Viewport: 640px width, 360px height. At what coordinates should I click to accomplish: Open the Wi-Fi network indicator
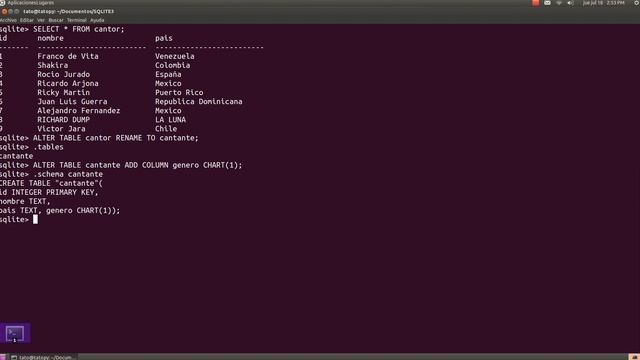pyautogui.click(x=559, y=3)
